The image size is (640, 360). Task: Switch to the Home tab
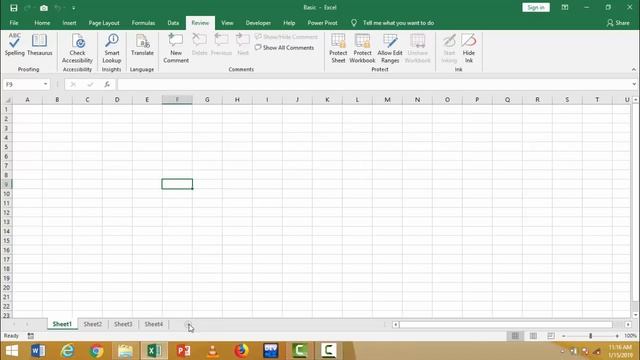coord(42,23)
